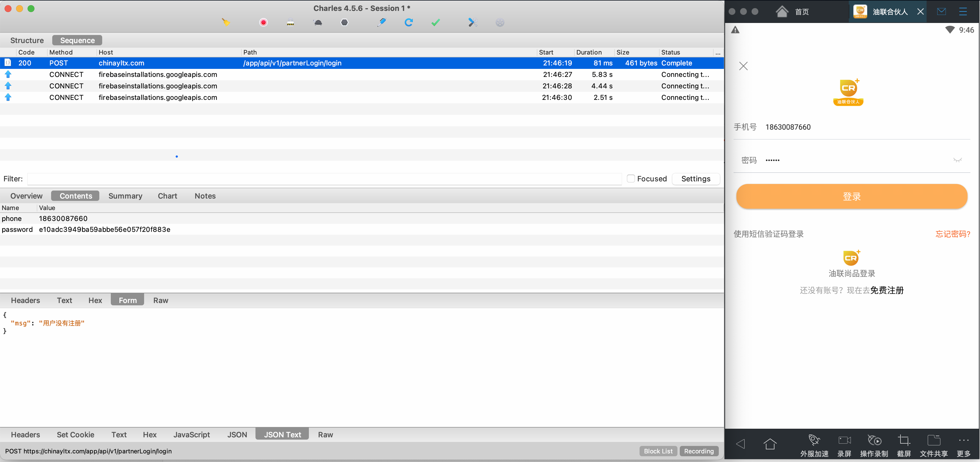Screen dimensions: 980x462
Task: Enable throttling with the turtle icon
Action: [x=318, y=22]
